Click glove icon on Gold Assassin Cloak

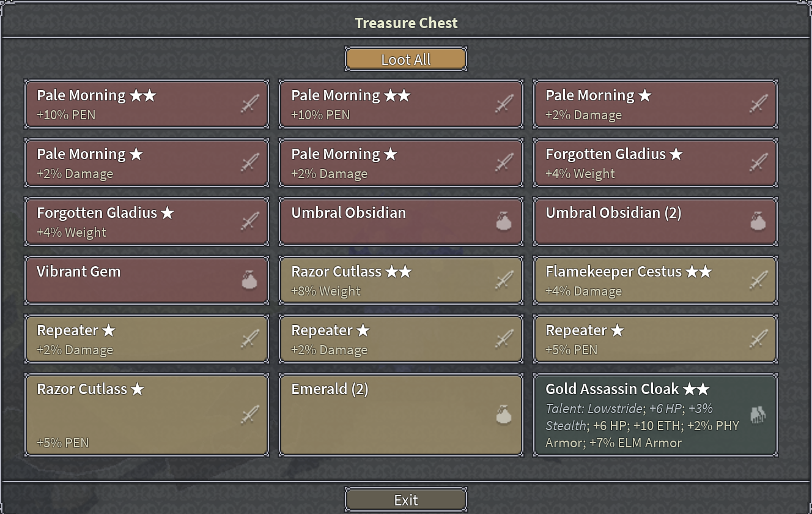point(758,415)
